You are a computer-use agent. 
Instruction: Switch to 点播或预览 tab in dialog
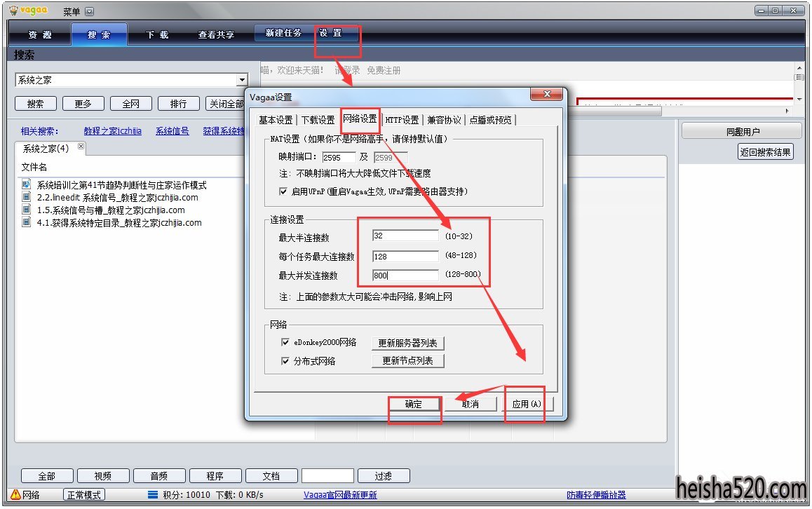(490, 120)
